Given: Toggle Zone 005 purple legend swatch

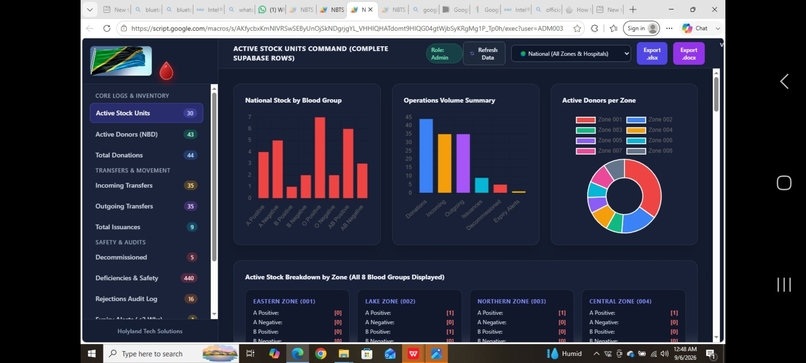Looking at the screenshot, I should click(585, 140).
